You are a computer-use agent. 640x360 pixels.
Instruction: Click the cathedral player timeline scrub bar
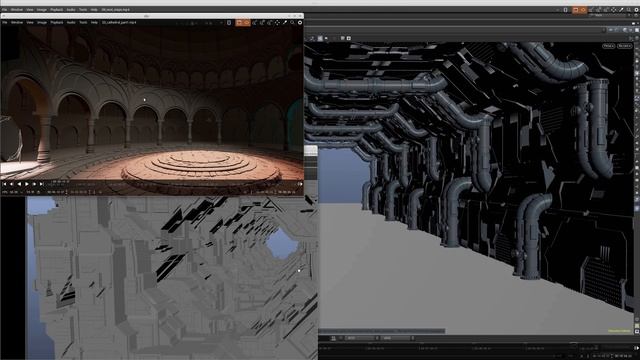click(171, 184)
